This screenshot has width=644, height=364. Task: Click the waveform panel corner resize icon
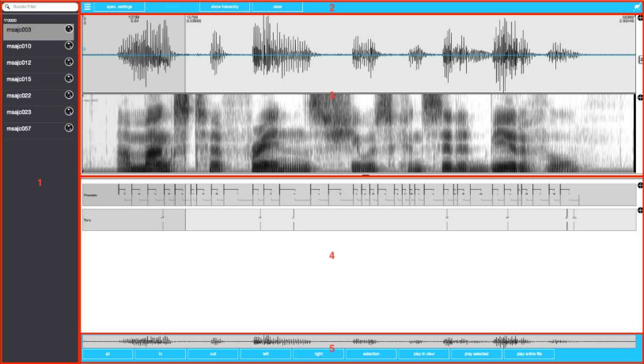point(639,17)
